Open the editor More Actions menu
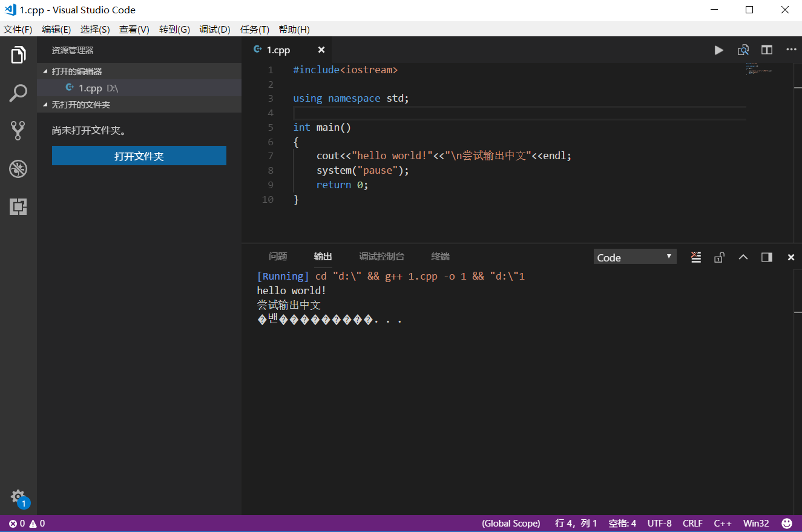 pyautogui.click(x=791, y=50)
